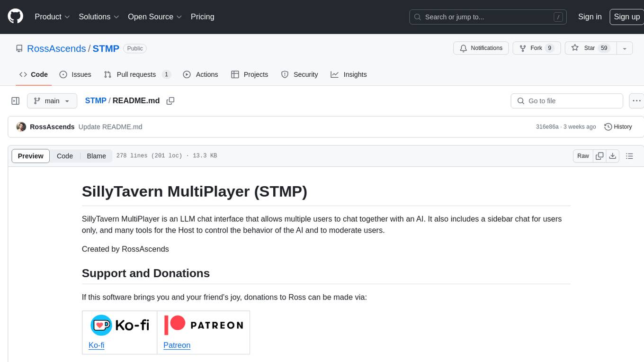Open the Update README.md commit message
This screenshot has width=644, height=362.
pos(110,127)
